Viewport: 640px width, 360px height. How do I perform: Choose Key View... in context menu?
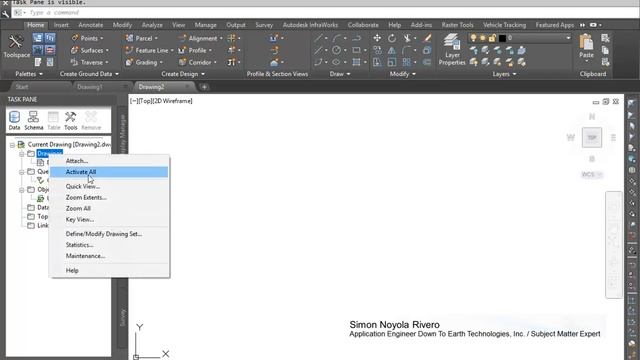pyautogui.click(x=109, y=219)
